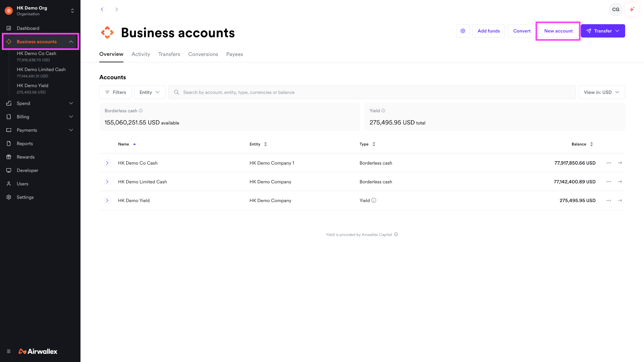Switch to the Transfers tab

169,54
